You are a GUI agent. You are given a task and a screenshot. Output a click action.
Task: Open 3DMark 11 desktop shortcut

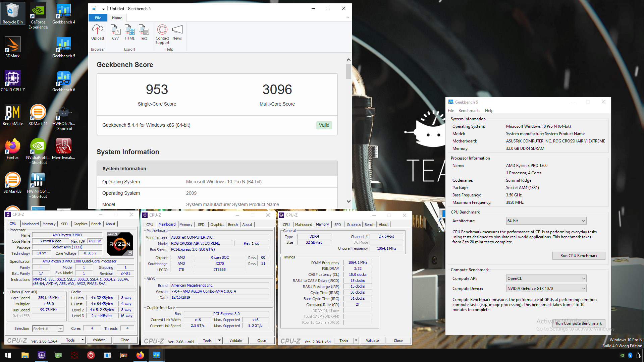point(38,115)
